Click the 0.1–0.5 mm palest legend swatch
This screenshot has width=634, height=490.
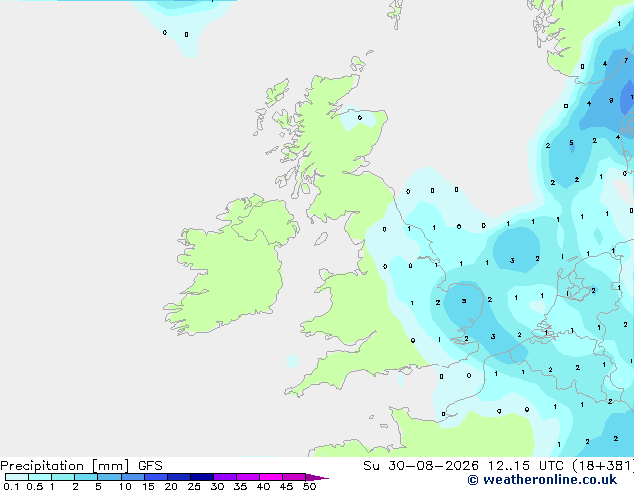[x=17, y=477]
